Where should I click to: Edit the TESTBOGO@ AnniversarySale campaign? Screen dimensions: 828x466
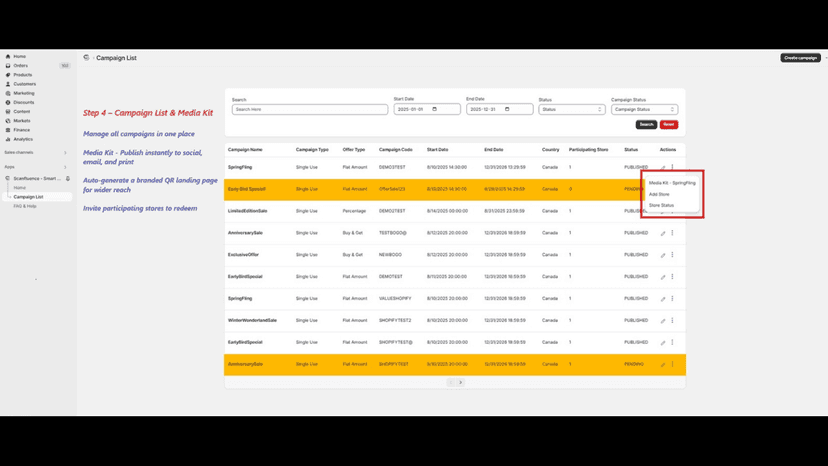click(663, 233)
